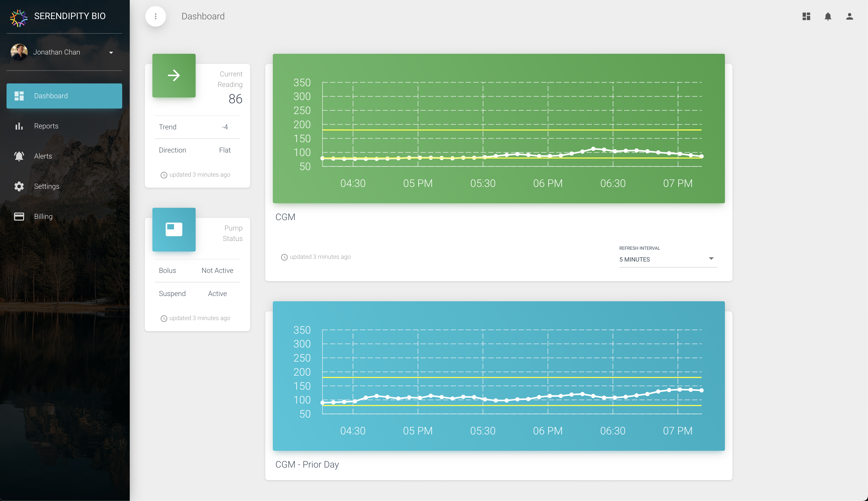This screenshot has height=501, width=868.
Task: Open the Billing page link
Action: tap(44, 216)
